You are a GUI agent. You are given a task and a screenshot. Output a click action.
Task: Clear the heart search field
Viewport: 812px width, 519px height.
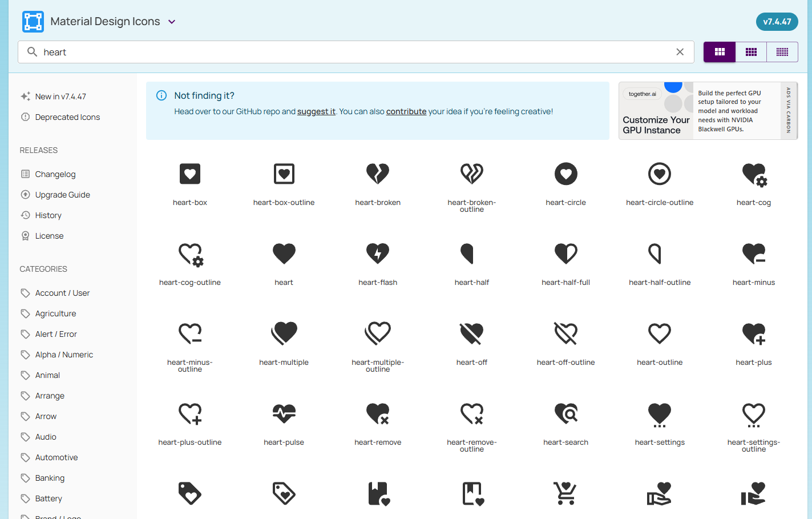[x=680, y=51]
